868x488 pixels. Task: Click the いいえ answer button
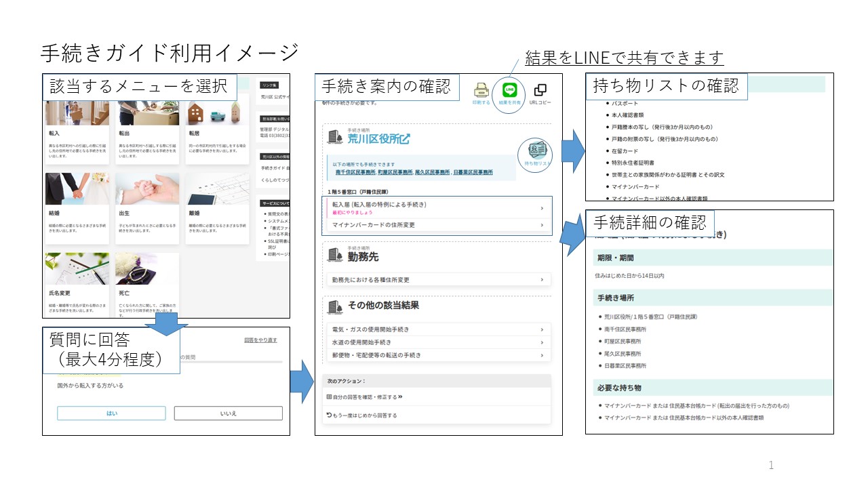[x=228, y=413]
